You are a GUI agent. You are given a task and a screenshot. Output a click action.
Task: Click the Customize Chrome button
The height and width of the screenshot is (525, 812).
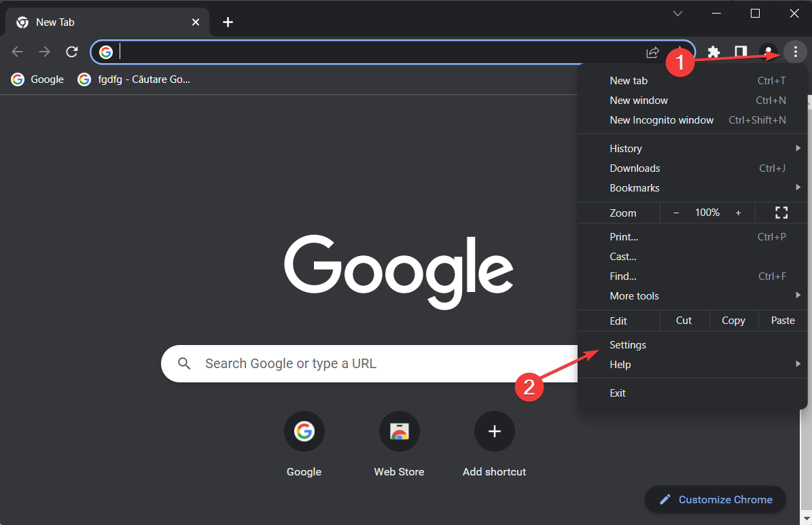[x=715, y=499]
